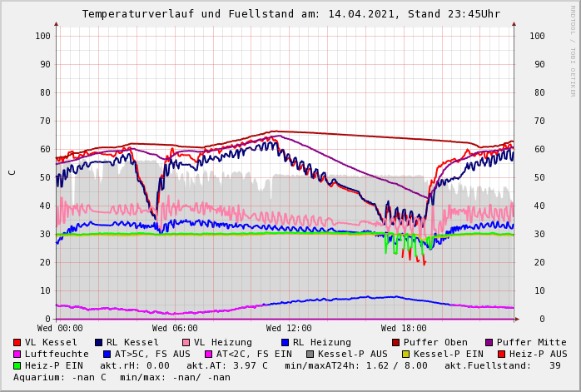This screenshot has height=392, width=581.
Task: Click the dark blue RL Kessel swatch
Action: [99, 343]
